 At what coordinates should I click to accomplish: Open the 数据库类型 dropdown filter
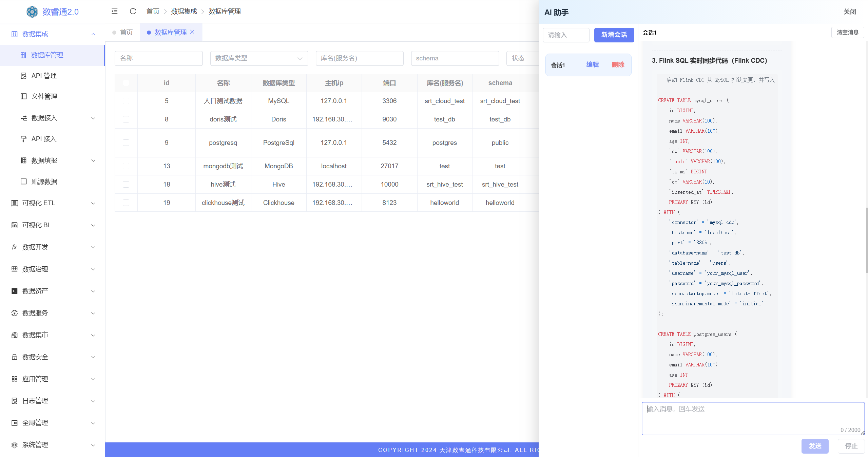(259, 58)
